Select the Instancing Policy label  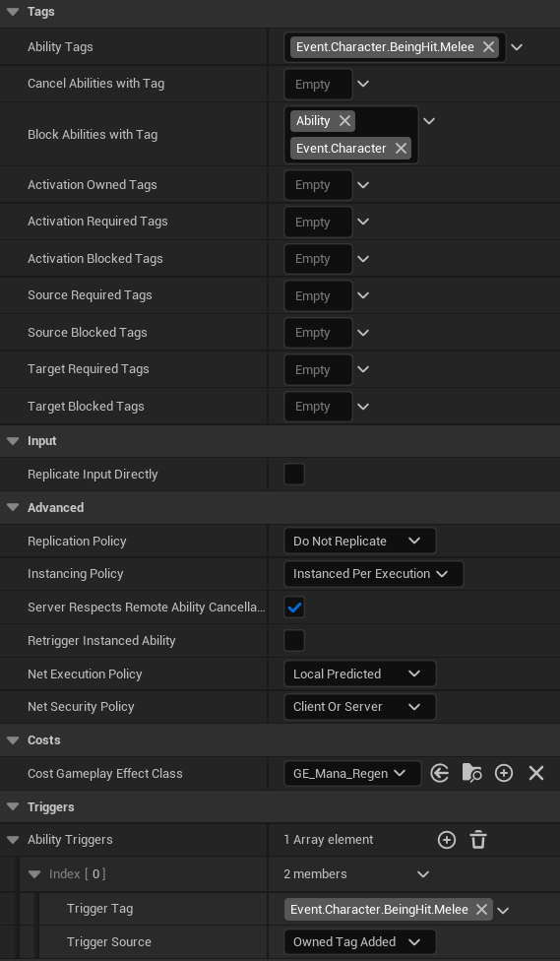click(x=76, y=574)
